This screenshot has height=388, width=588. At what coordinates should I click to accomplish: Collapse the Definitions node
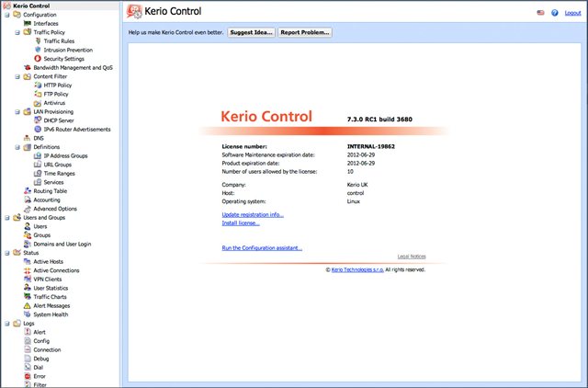tap(17, 147)
